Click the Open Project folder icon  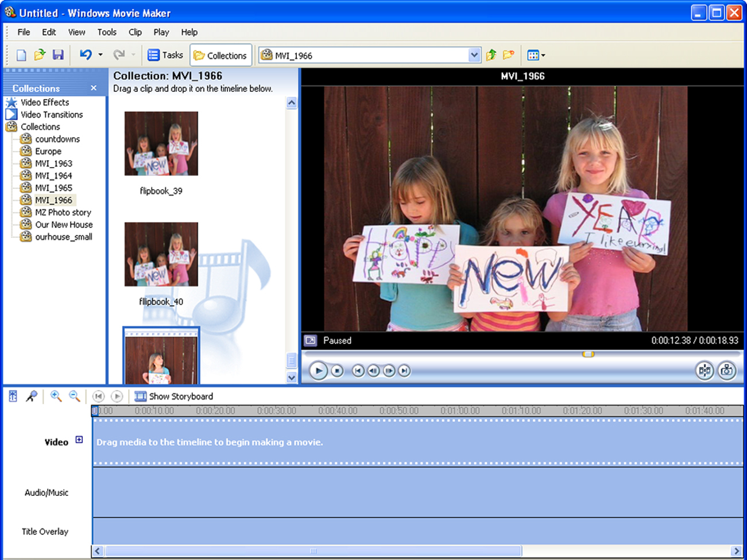[x=40, y=55]
